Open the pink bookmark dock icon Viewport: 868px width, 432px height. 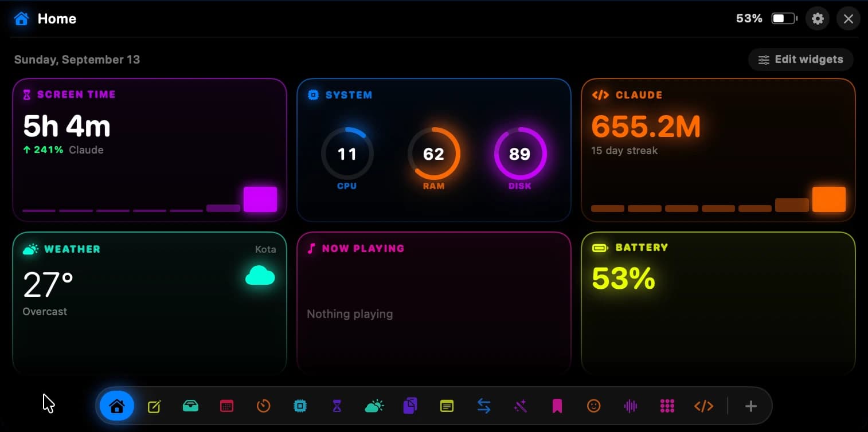click(x=557, y=407)
